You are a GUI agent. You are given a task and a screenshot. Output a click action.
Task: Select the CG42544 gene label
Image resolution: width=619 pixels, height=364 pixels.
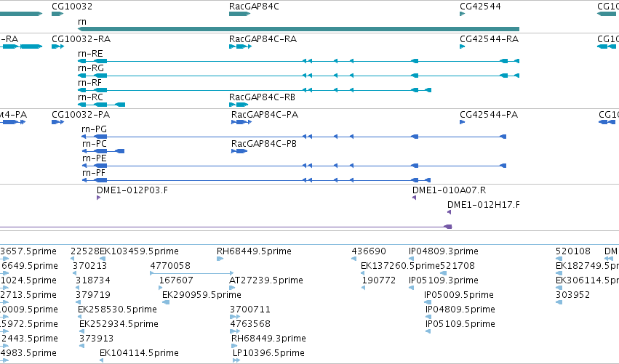tap(480, 7)
